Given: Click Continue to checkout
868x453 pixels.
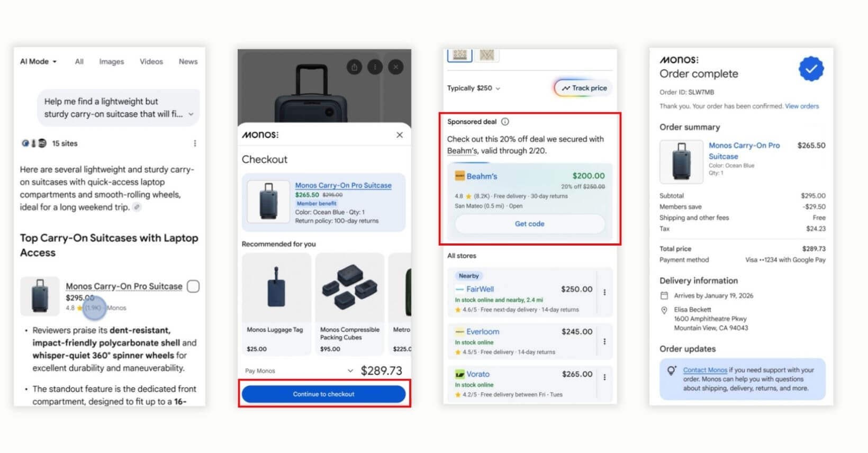Looking at the screenshot, I should 324,394.
